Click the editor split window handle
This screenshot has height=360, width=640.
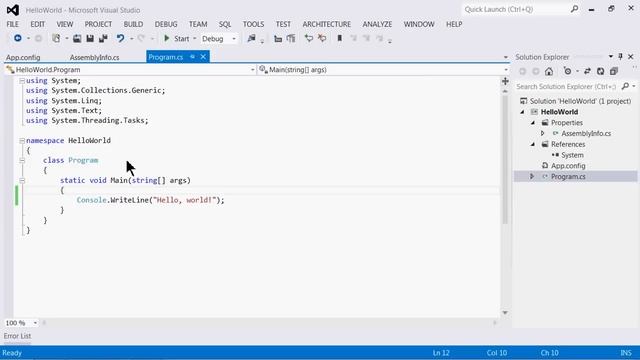pos(505,81)
